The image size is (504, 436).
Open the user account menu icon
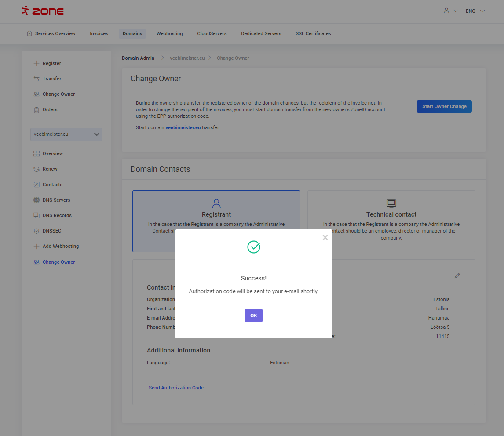coord(447,11)
